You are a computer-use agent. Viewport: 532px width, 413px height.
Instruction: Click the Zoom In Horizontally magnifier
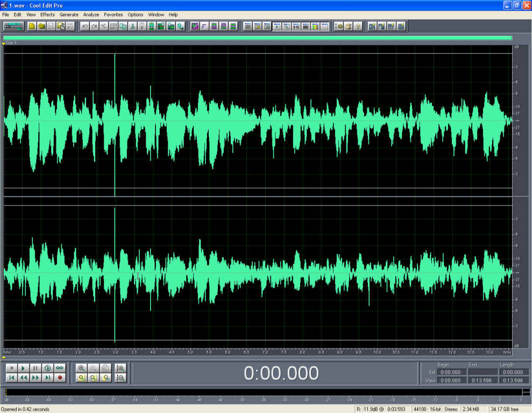tap(82, 368)
